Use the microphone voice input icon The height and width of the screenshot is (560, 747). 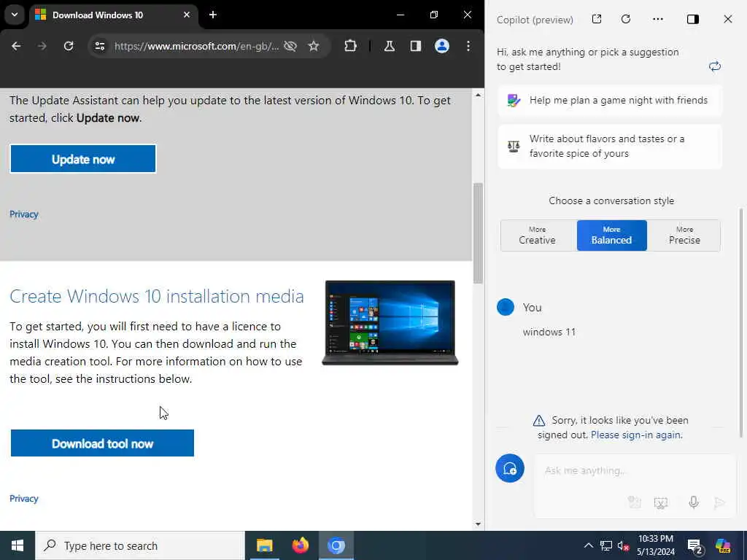[694, 502]
